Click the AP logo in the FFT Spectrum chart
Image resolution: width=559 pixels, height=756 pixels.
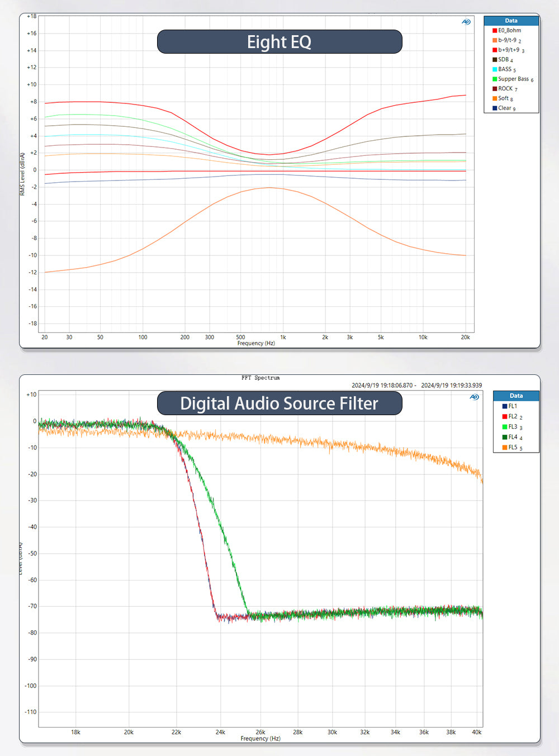click(474, 397)
